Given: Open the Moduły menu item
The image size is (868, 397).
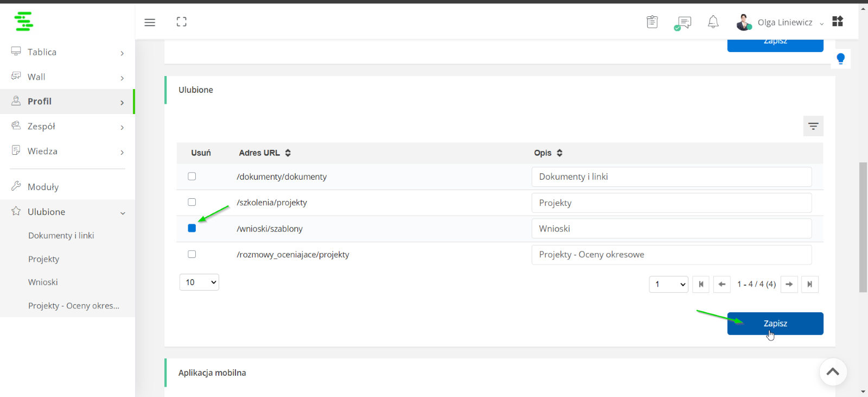Looking at the screenshot, I should [68, 187].
